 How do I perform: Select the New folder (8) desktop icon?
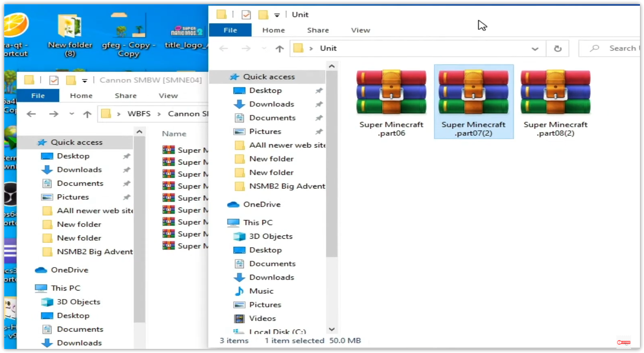tap(70, 35)
